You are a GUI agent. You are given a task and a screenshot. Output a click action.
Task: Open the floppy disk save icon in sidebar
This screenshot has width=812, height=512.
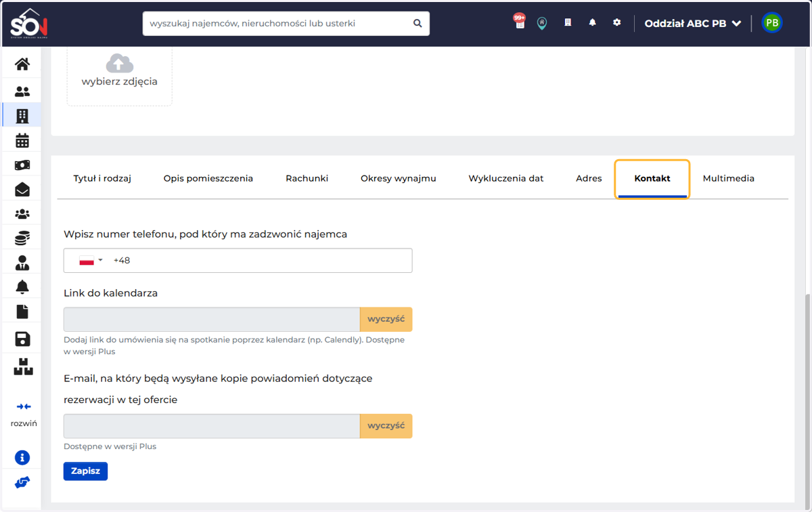coord(22,339)
